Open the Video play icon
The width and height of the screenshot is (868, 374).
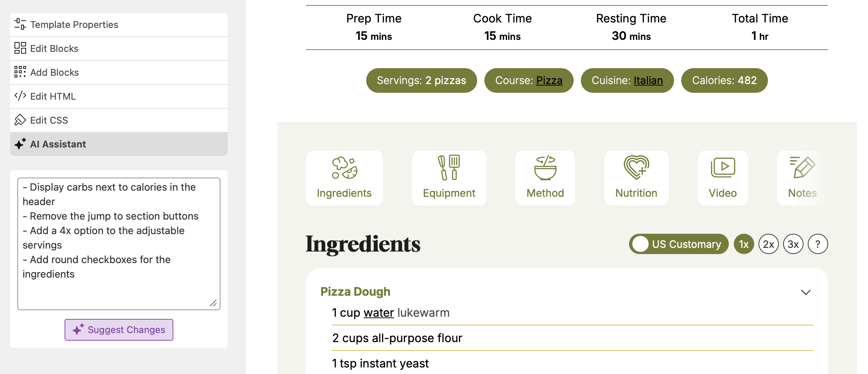pyautogui.click(x=723, y=167)
